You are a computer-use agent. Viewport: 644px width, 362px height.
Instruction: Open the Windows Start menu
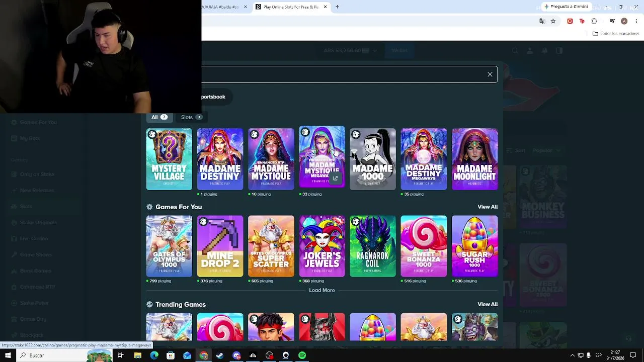click(8, 355)
